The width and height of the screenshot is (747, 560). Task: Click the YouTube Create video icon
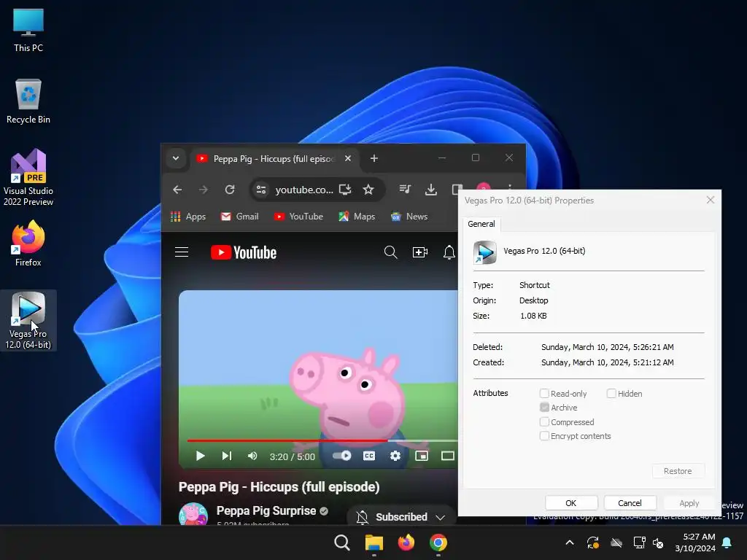coord(419,252)
